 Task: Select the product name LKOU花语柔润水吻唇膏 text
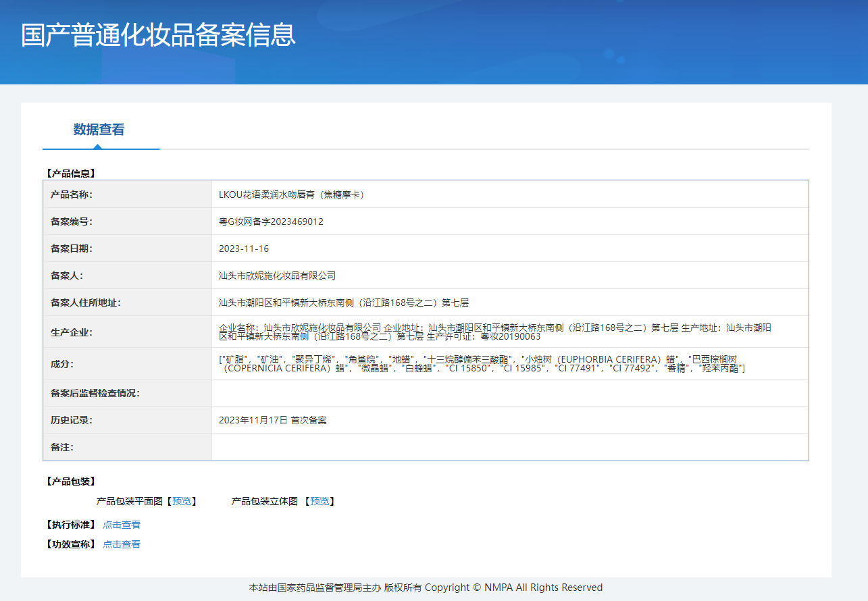(x=291, y=194)
